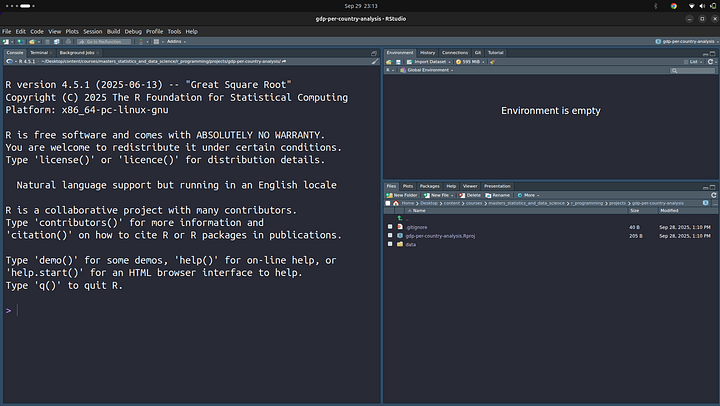
Task: Click the Print icon in main toolbar
Action: pos(68,41)
